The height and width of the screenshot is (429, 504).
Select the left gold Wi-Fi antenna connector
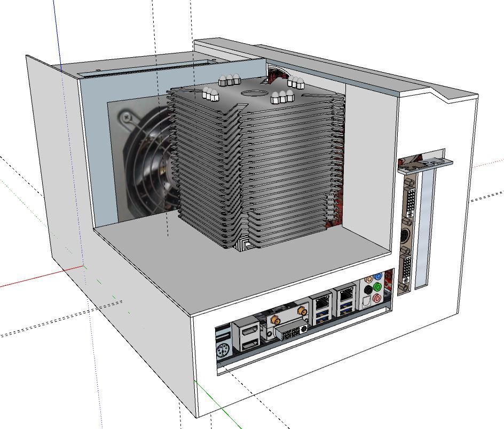click(x=275, y=321)
